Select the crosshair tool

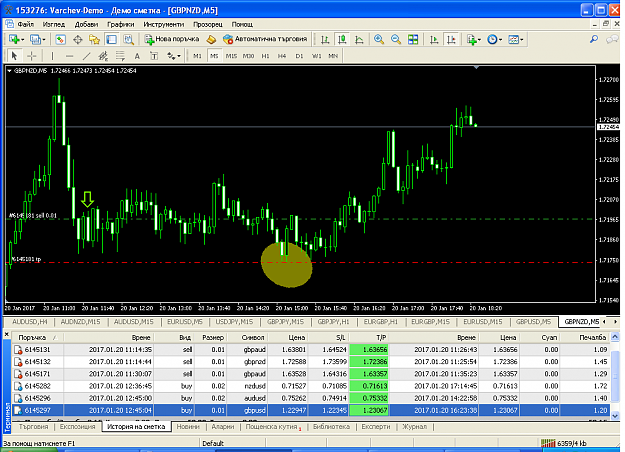[x=31, y=56]
